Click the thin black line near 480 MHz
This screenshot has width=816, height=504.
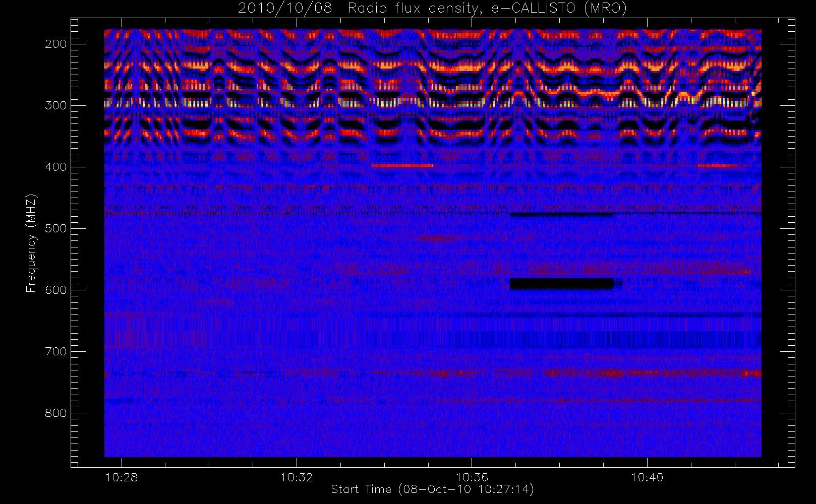tap(562, 215)
